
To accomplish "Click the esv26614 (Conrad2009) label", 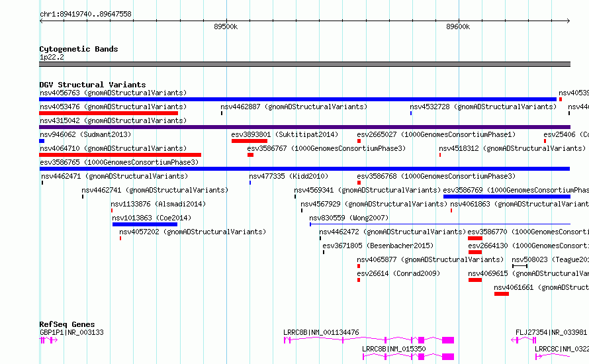I will [x=398, y=273].
